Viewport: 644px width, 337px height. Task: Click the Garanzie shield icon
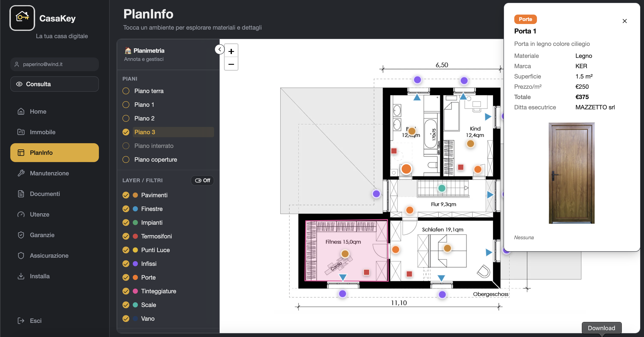point(21,235)
